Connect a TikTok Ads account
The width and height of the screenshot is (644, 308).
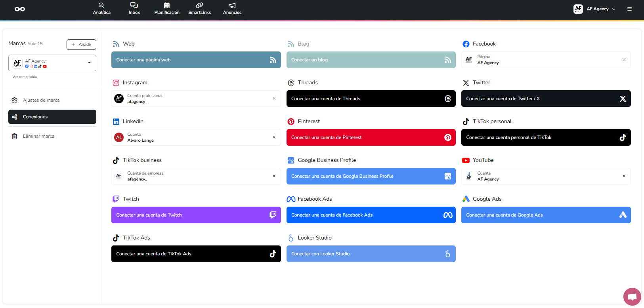pyautogui.click(x=196, y=254)
